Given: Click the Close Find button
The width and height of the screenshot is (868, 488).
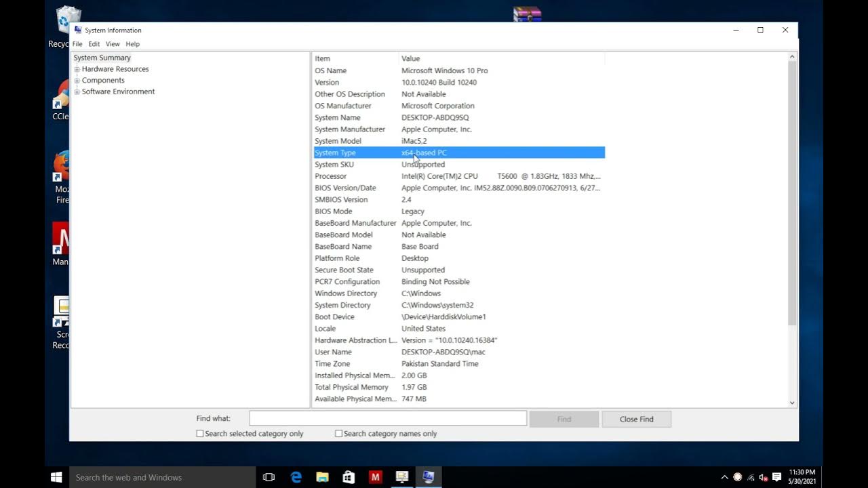Looking at the screenshot, I should [637, 419].
